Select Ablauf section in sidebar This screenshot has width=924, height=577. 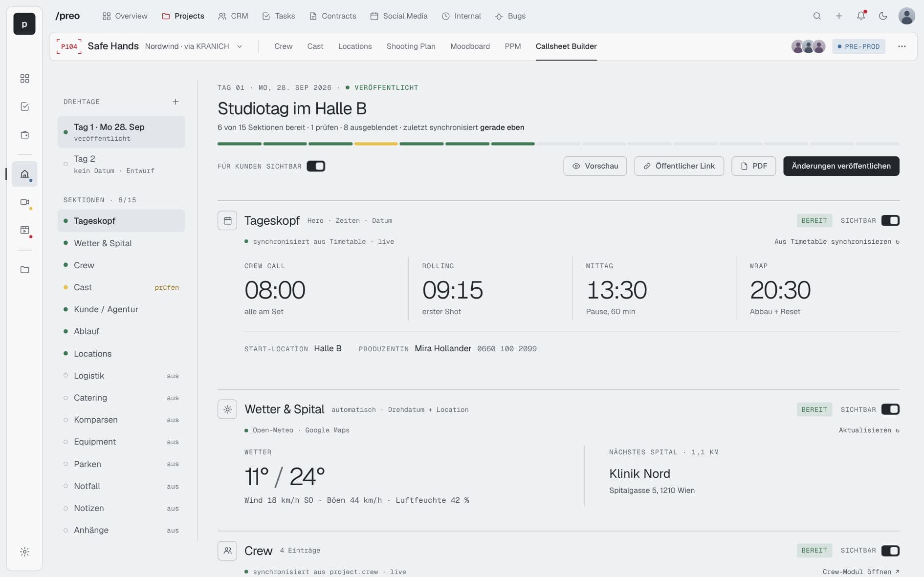click(121, 331)
